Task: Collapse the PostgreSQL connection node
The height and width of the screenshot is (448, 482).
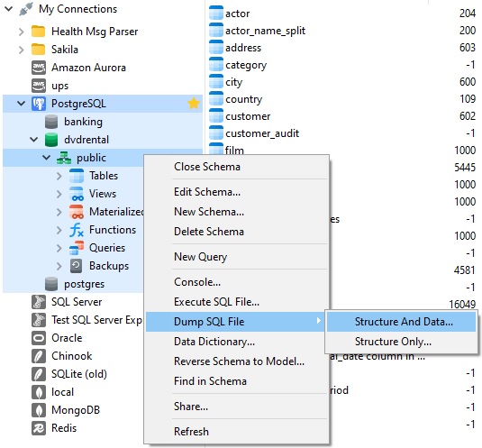Action: click(22, 104)
